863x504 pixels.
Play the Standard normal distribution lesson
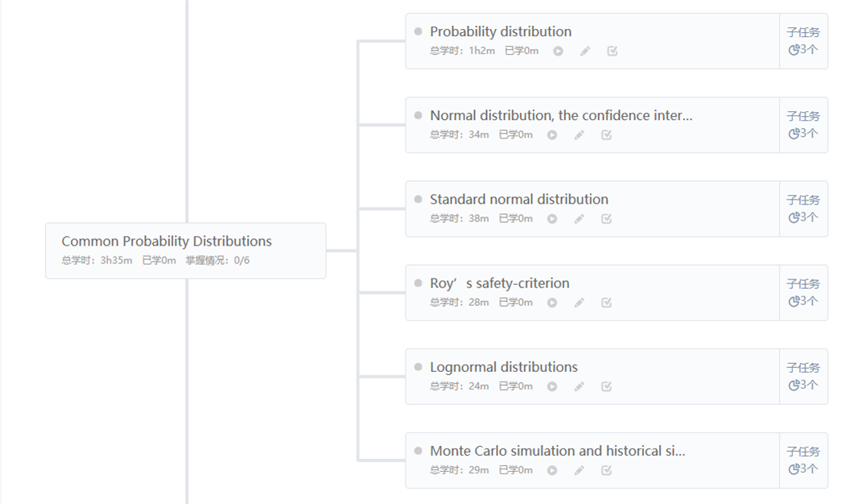click(552, 219)
